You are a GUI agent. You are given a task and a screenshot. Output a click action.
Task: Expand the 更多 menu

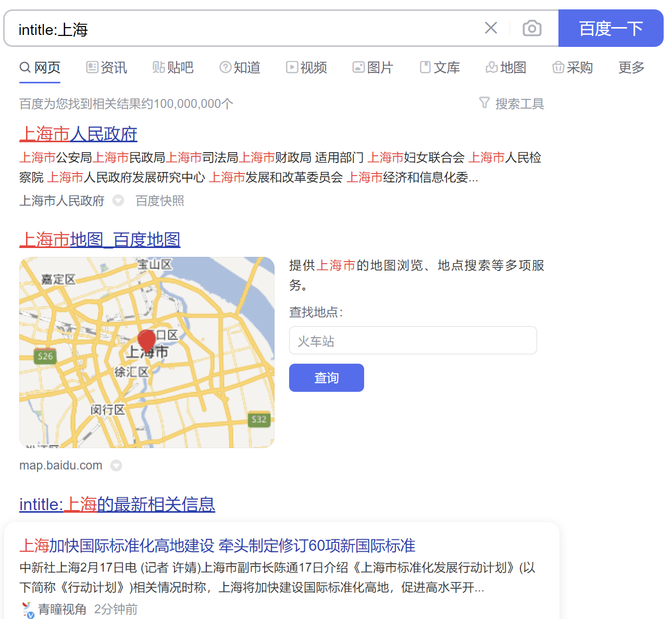tap(631, 67)
